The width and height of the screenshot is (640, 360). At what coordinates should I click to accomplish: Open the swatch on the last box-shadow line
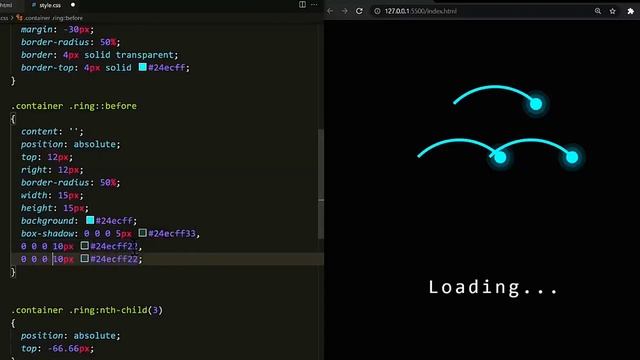pyautogui.click(x=84, y=258)
